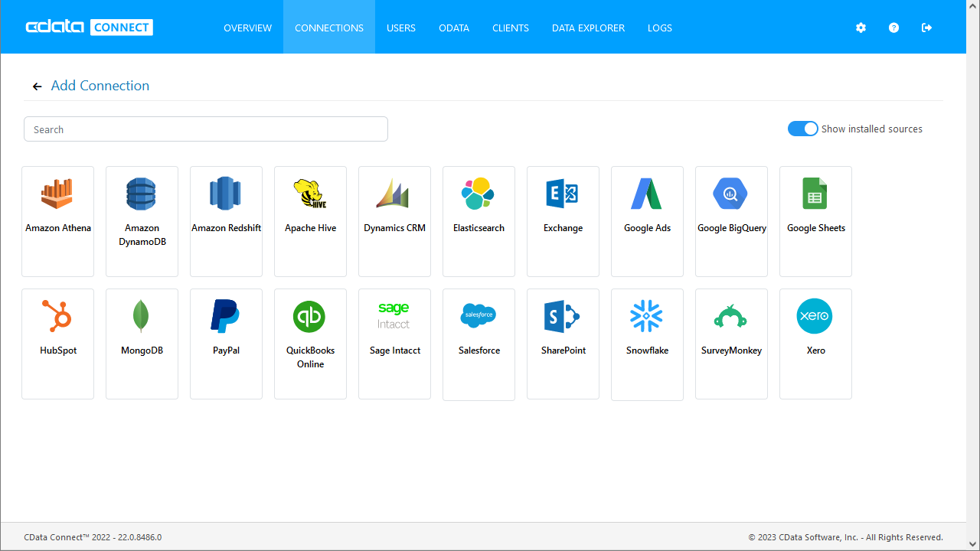Add an Exchange connection
The height and width of the screenshot is (551, 980).
pos(563,221)
